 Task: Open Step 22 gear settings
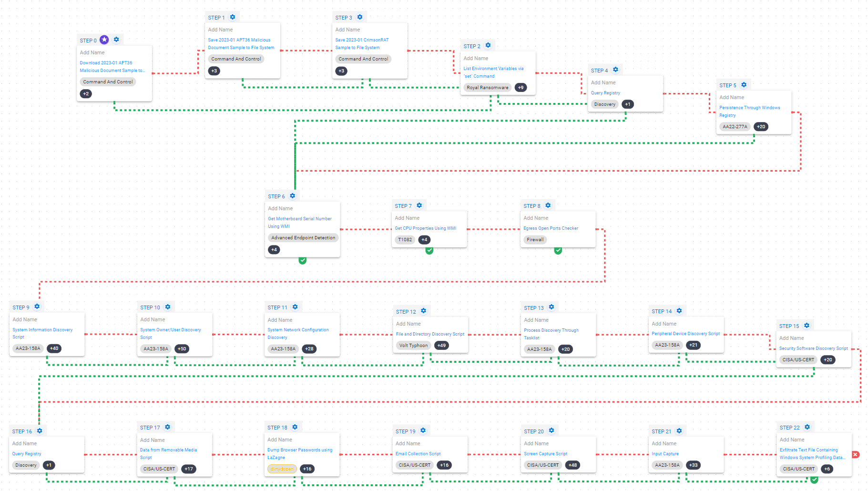click(x=807, y=427)
